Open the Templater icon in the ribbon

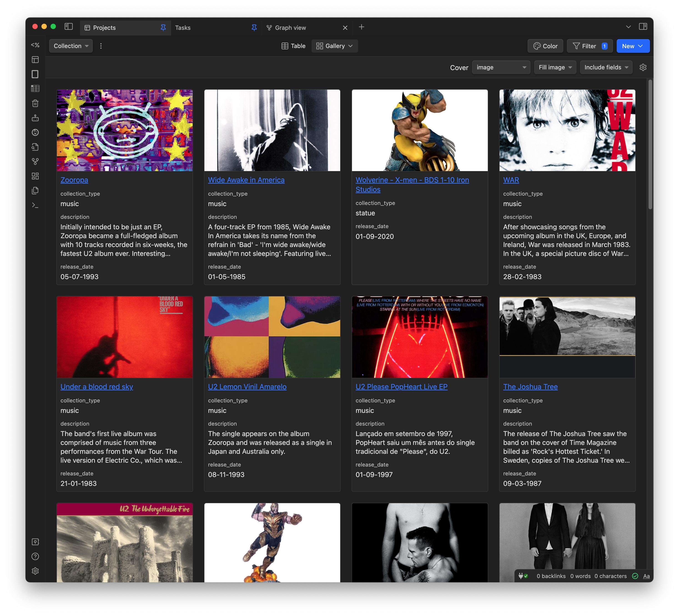[35, 45]
